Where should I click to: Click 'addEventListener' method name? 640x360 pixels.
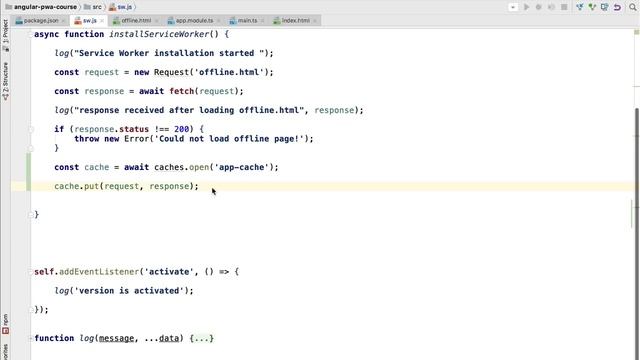99,272
